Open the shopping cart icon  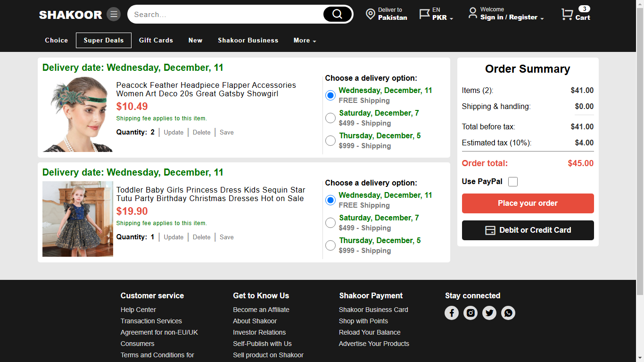pyautogui.click(x=567, y=15)
